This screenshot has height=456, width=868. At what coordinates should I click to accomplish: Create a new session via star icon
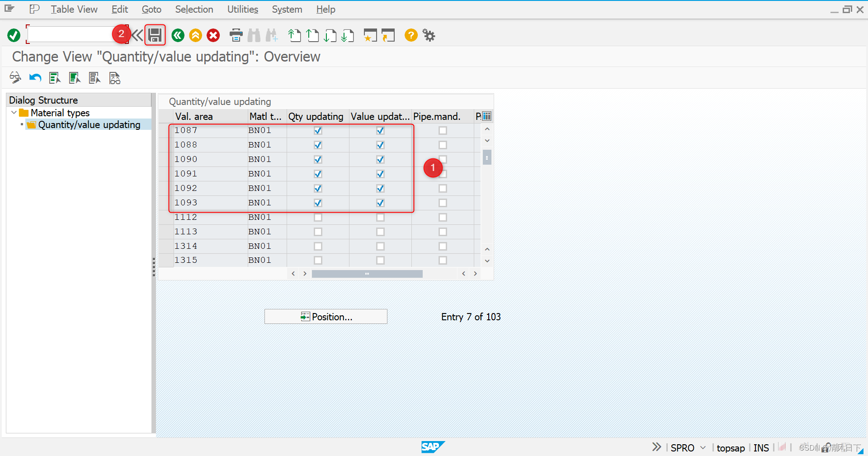370,35
